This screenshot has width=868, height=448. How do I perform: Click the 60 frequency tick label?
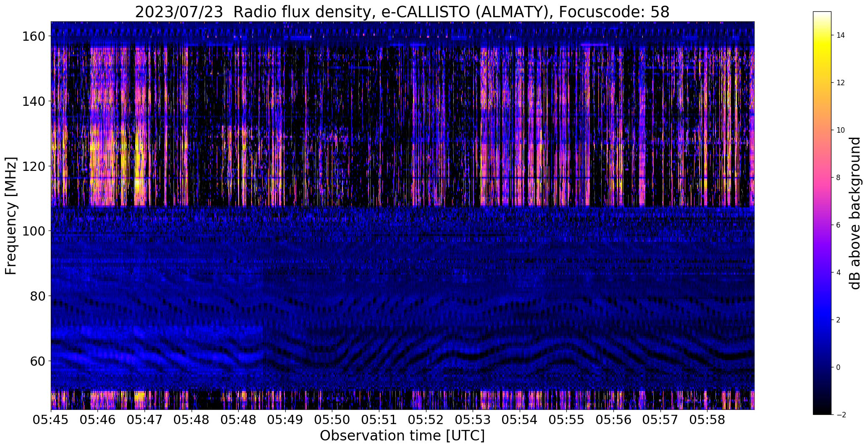click(x=38, y=361)
